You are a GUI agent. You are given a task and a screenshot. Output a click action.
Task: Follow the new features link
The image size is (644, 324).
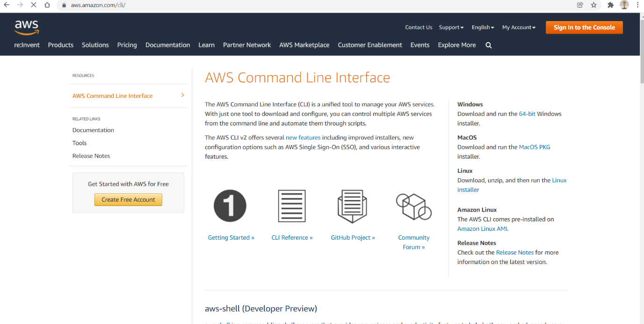tap(303, 138)
